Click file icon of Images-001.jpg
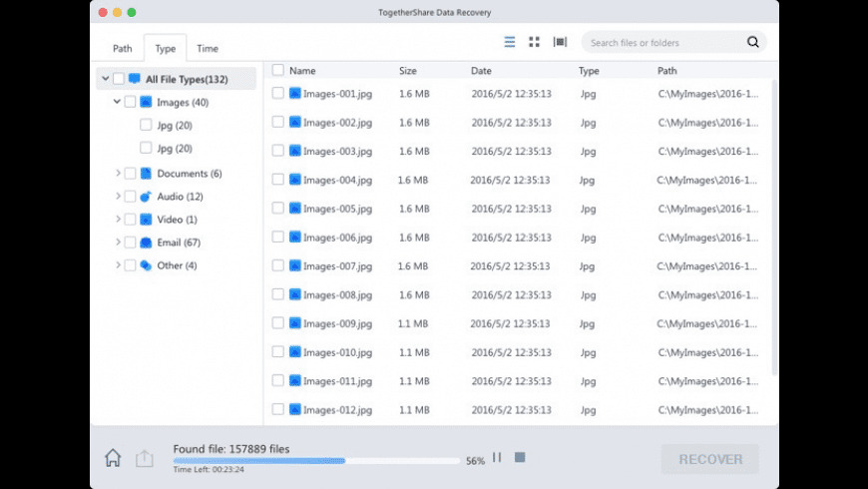The image size is (868, 489). click(x=295, y=93)
